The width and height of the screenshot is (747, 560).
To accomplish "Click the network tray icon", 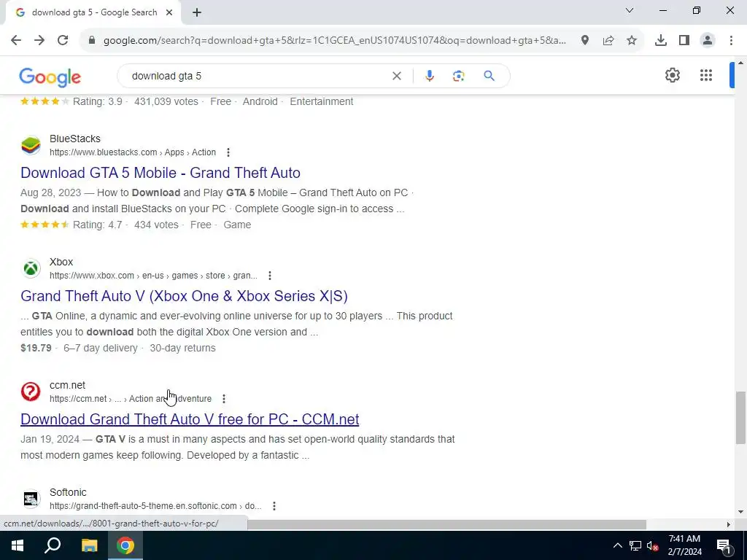I will coord(635,545).
